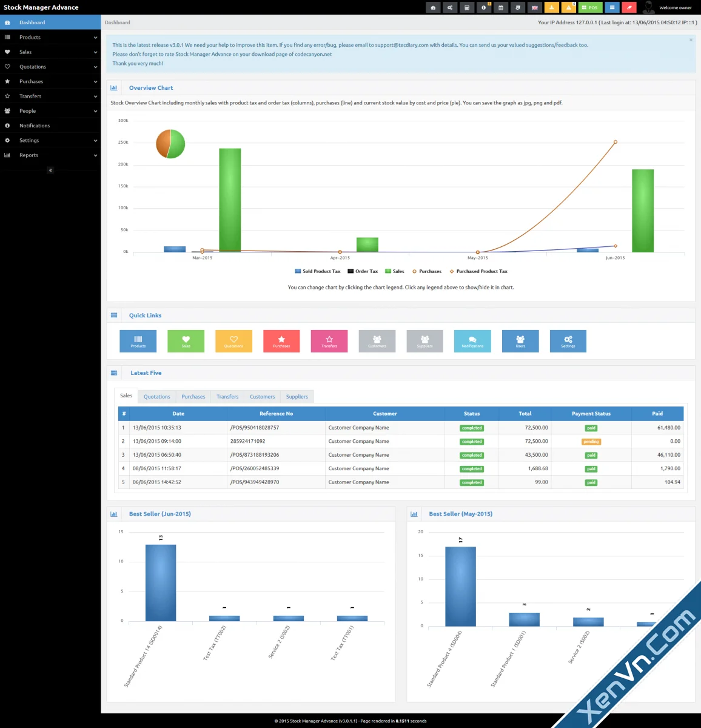The image size is (701, 728).
Task: Toggle Sold Product Tax in chart legend
Action: tap(317, 271)
